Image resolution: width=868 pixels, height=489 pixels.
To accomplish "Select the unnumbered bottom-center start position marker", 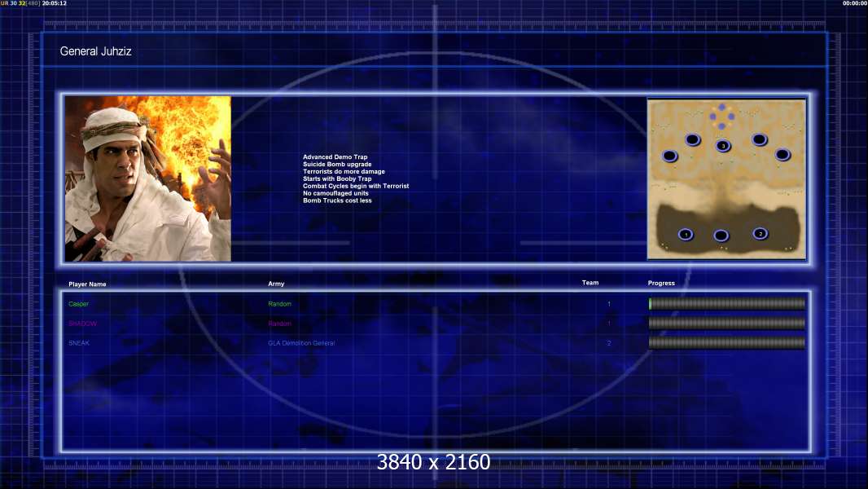I will 721,236.
